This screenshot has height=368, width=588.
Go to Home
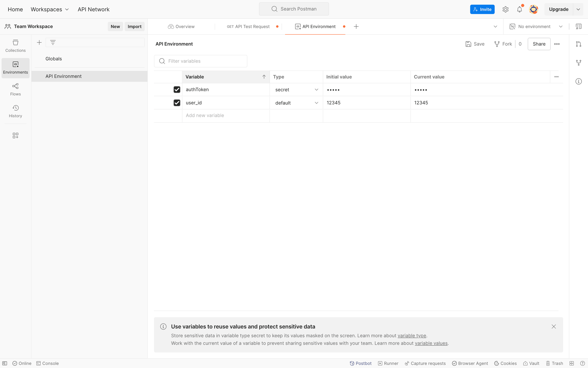15,9
